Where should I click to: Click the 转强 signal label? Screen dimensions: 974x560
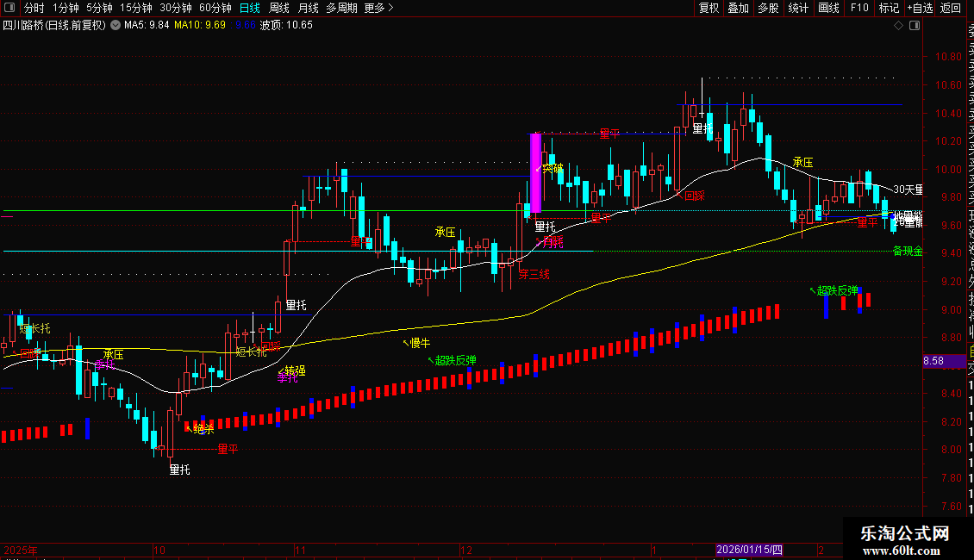pyautogui.click(x=295, y=370)
